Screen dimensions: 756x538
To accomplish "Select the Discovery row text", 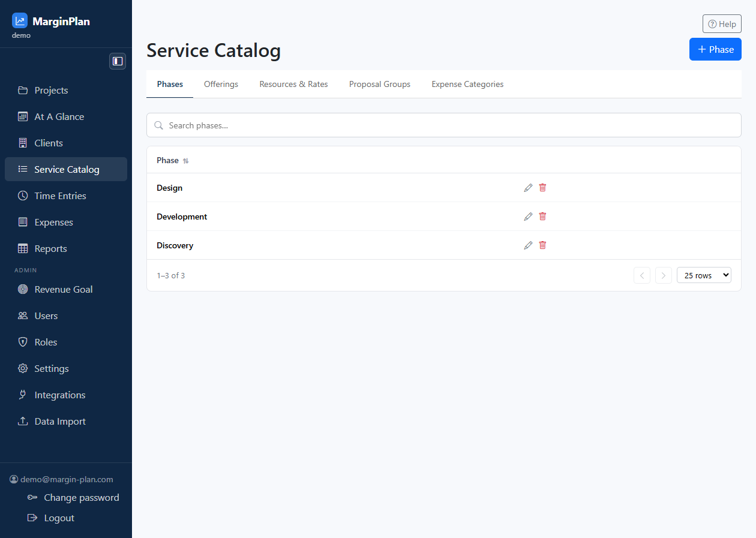I will tap(175, 245).
